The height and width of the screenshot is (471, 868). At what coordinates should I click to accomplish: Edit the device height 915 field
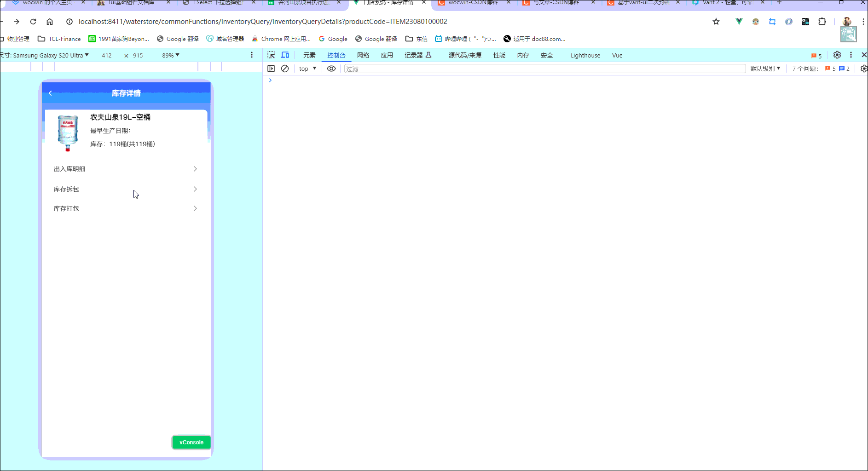[138, 55]
